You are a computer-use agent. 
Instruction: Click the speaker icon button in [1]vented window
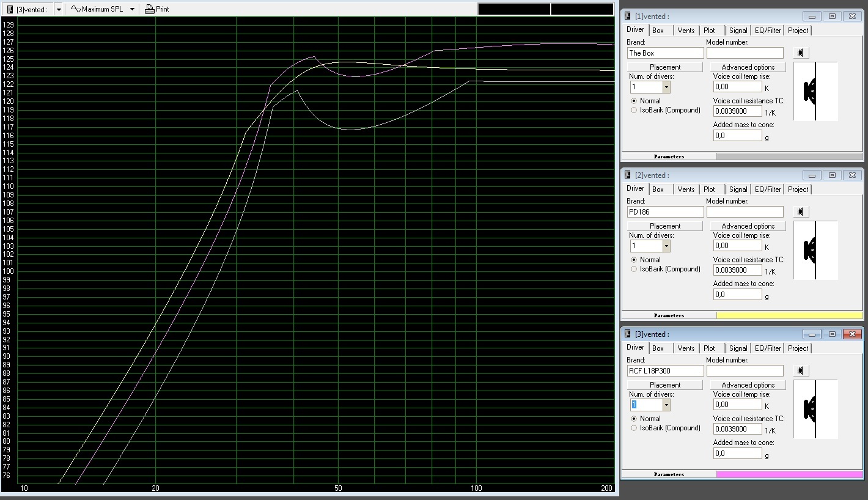tap(801, 53)
